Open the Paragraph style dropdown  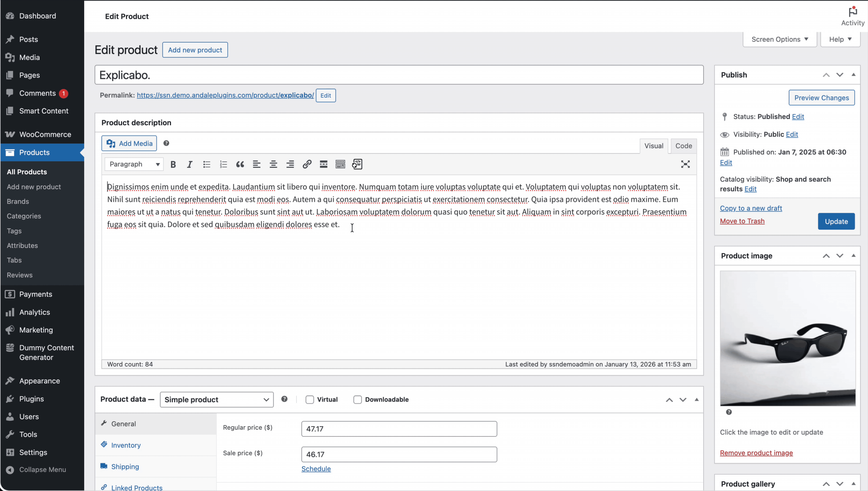point(133,164)
